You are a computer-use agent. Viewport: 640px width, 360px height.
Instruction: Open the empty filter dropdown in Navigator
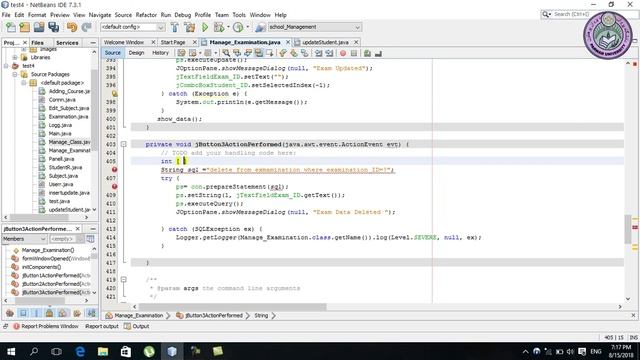(67, 239)
